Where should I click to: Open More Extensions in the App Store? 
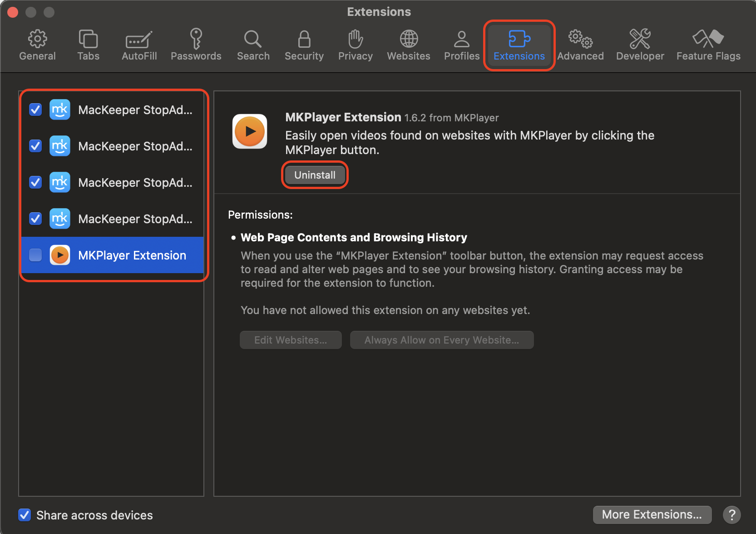point(652,514)
